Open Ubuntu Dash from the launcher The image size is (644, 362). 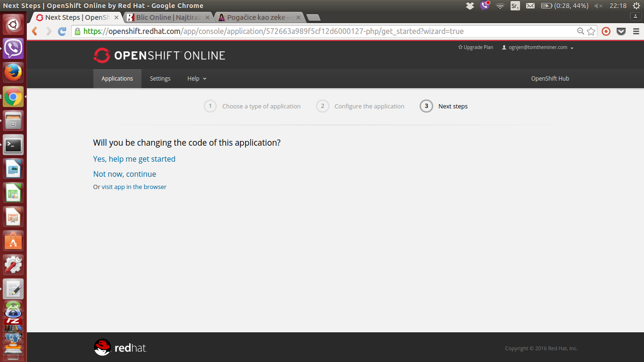click(13, 25)
